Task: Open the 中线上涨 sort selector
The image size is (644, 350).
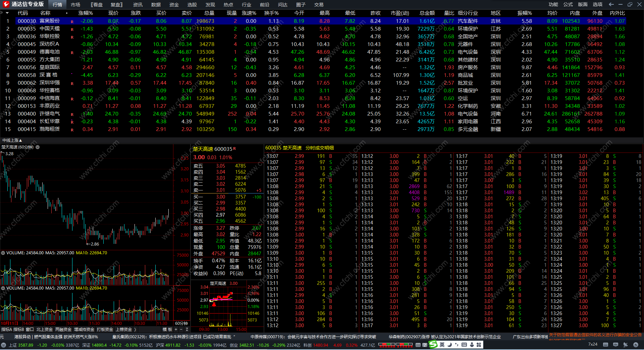Action: pyautogui.click(x=12, y=140)
